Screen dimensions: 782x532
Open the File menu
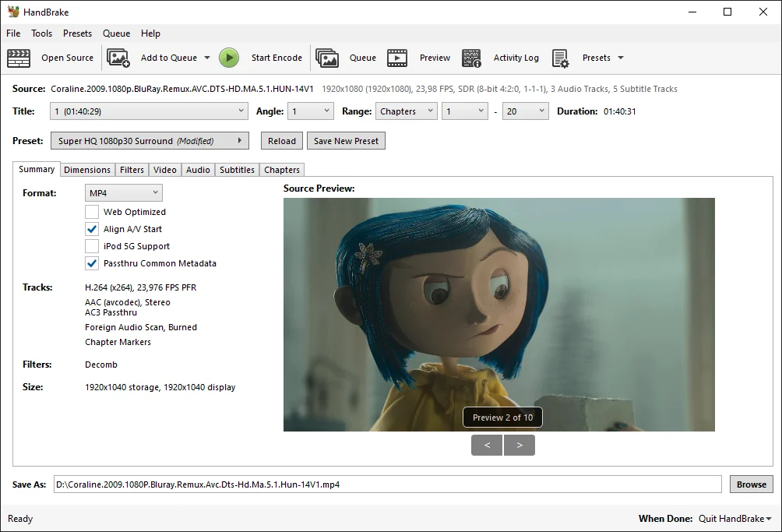(13, 33)
